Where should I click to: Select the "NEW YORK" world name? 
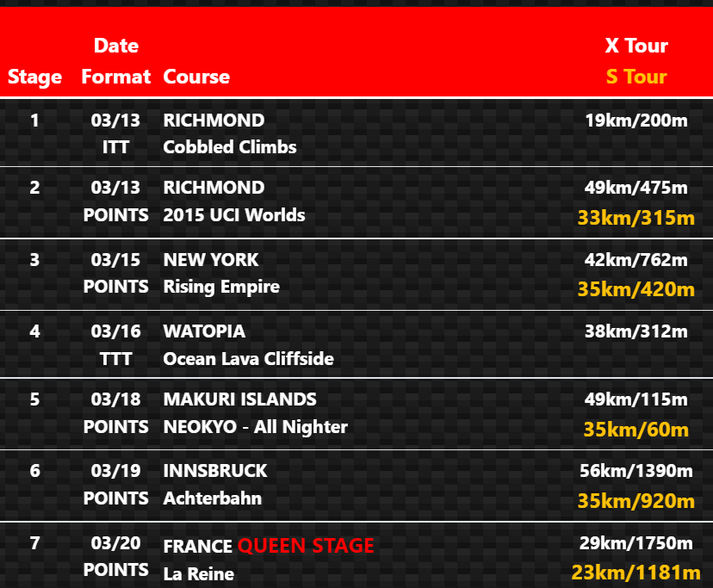point(211,260)
